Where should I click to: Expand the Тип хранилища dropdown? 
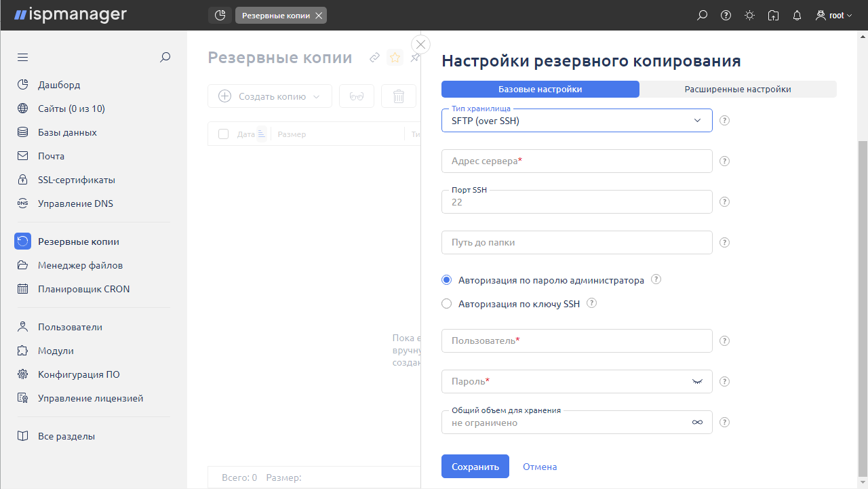tap(576, 121)
